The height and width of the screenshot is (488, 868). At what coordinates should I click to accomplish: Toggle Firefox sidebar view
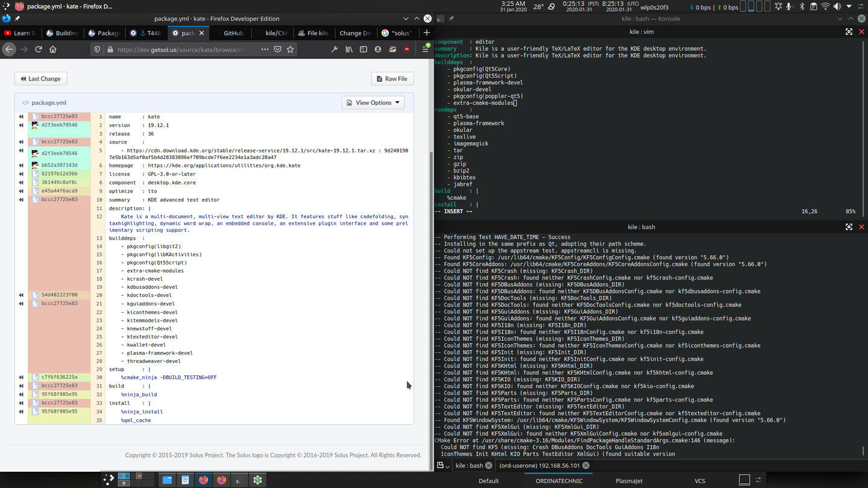point(363,49)
